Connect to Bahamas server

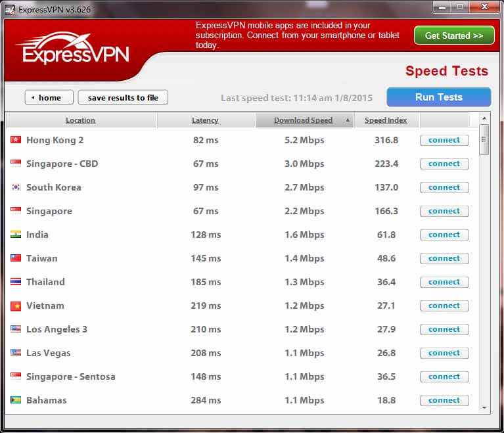[444, 400]
